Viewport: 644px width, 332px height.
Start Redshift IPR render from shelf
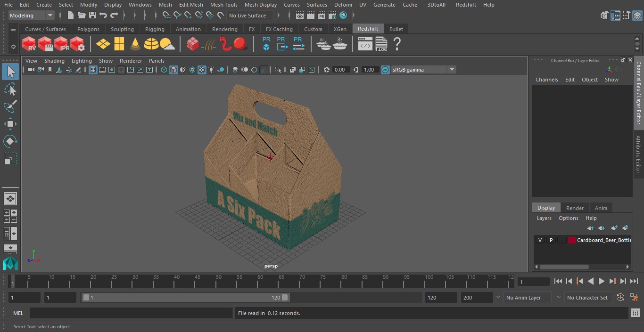[61, 44]
